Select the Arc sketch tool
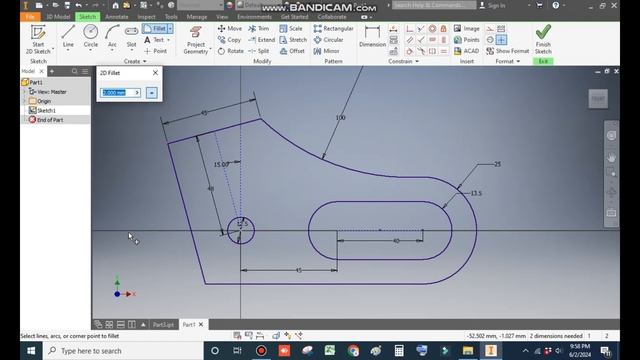 112,37
